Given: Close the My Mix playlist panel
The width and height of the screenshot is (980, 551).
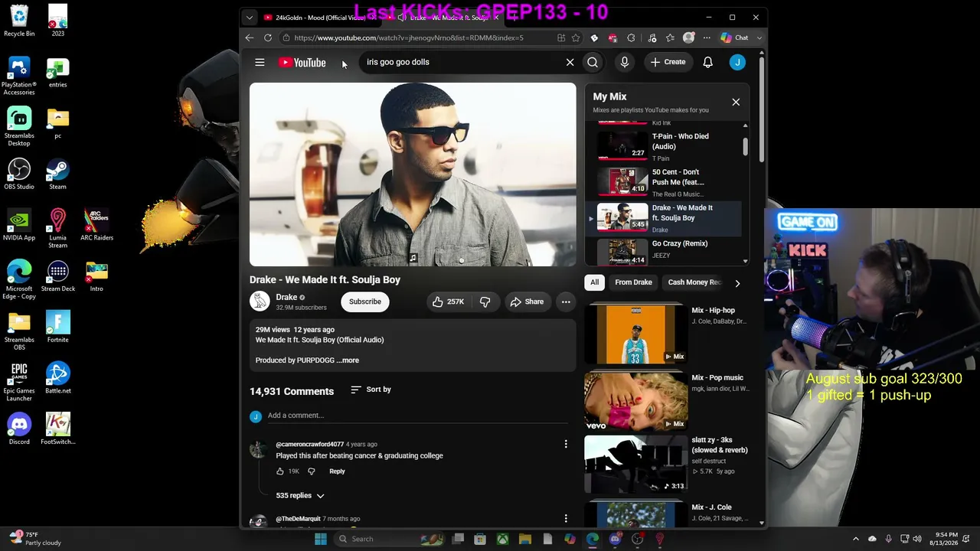Looking at the screenshot, I should point(736,102).
